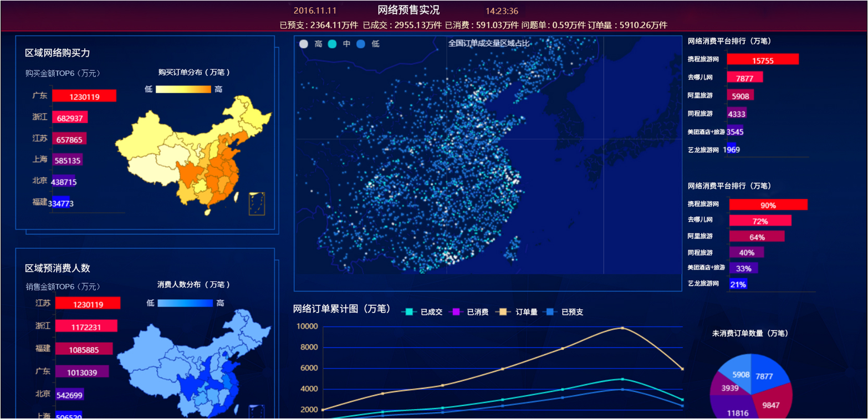Hide the 已成交 series via its legend
This screenshot has width=868, height=419.
pyautogui.click(x=409, y=312)
